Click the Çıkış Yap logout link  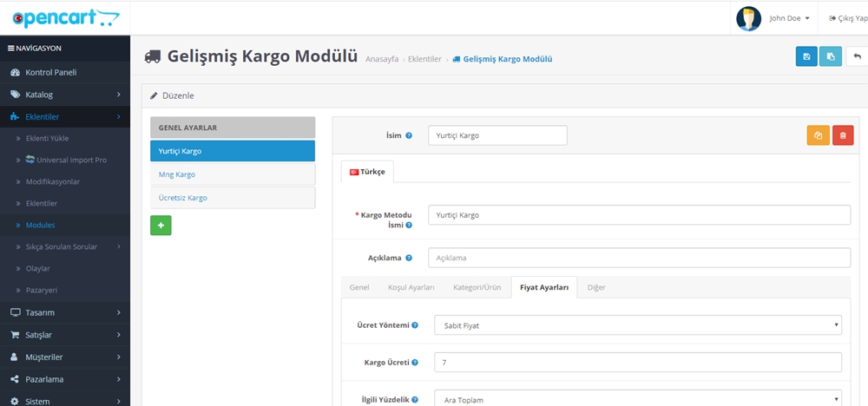(847, 18)
